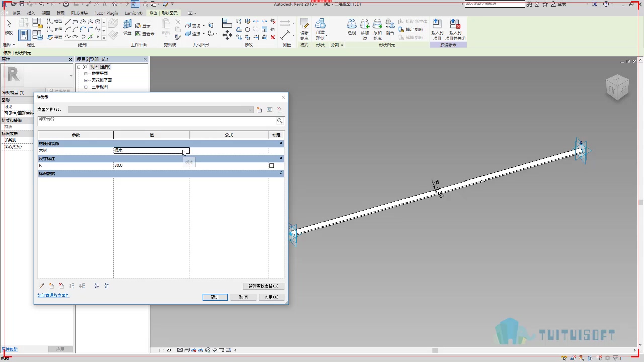The image size is (644, 362).
Task: Click the new parameter icon in dialog
Action: click(52, 286)
